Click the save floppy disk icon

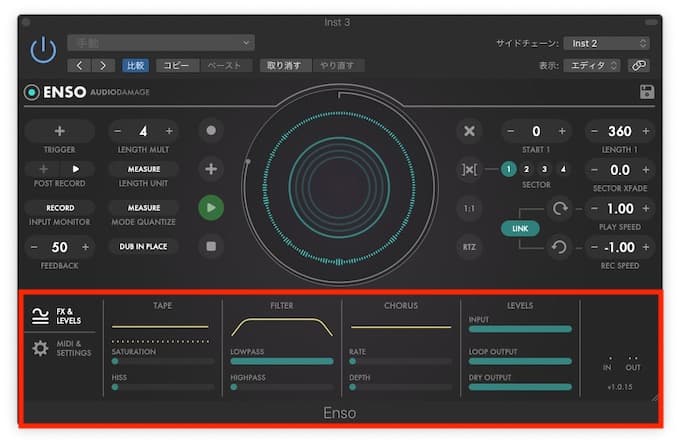pyautogui.click(x=647, y=92)
